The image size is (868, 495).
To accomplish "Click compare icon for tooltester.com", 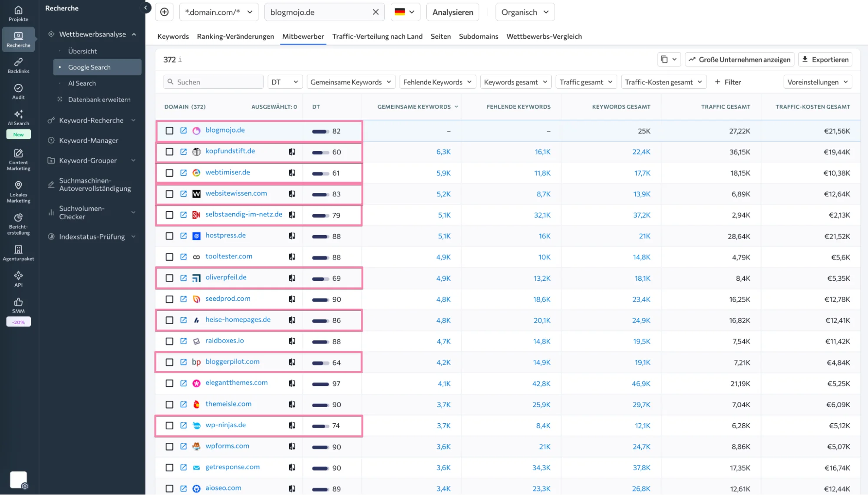I will point(292,257).
